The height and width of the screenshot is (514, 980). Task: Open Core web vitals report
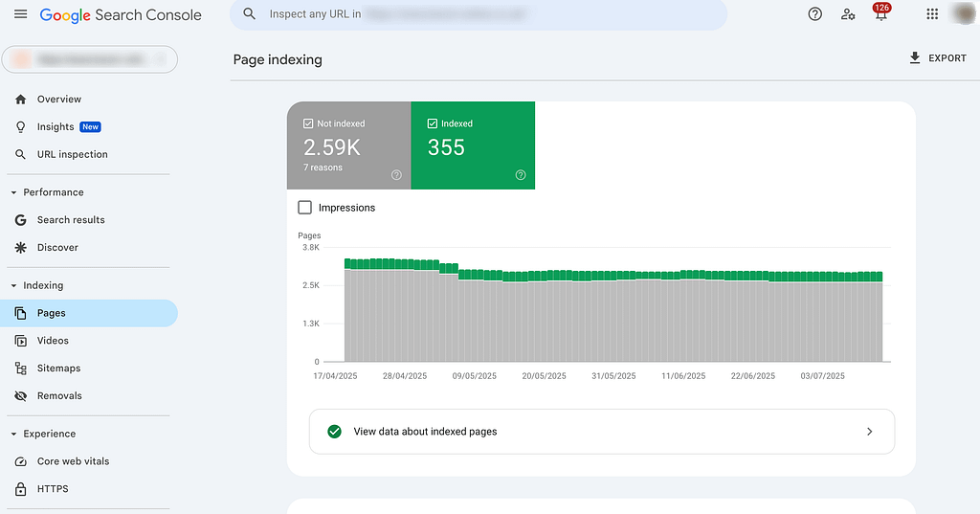(73, 461)
